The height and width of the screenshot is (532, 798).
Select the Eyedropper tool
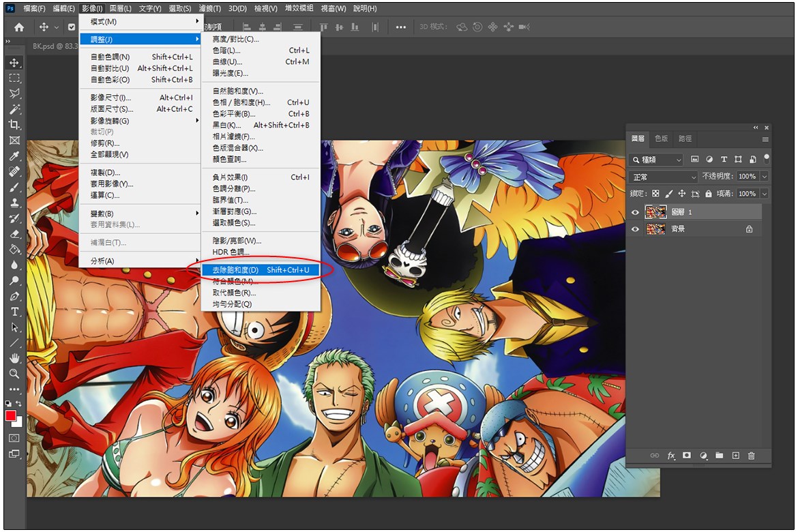[x=14, y=156]
